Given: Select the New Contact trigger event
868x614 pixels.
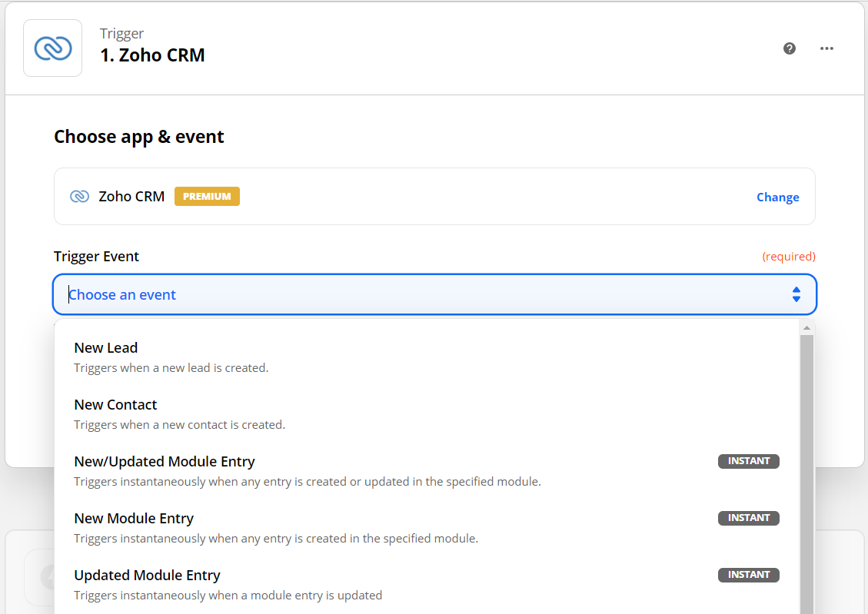Looking at the screenshot, I should [x=115, y=405].
